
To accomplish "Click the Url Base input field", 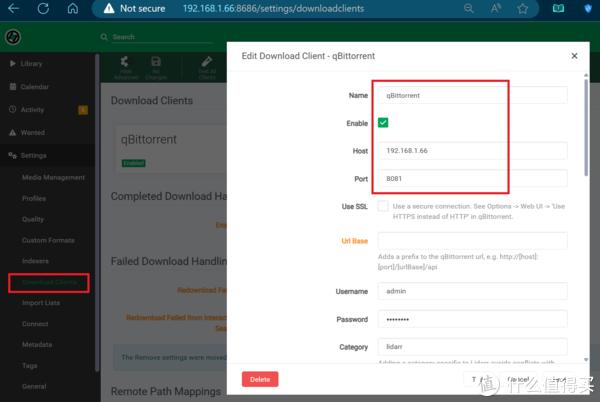I will [472, 241].
